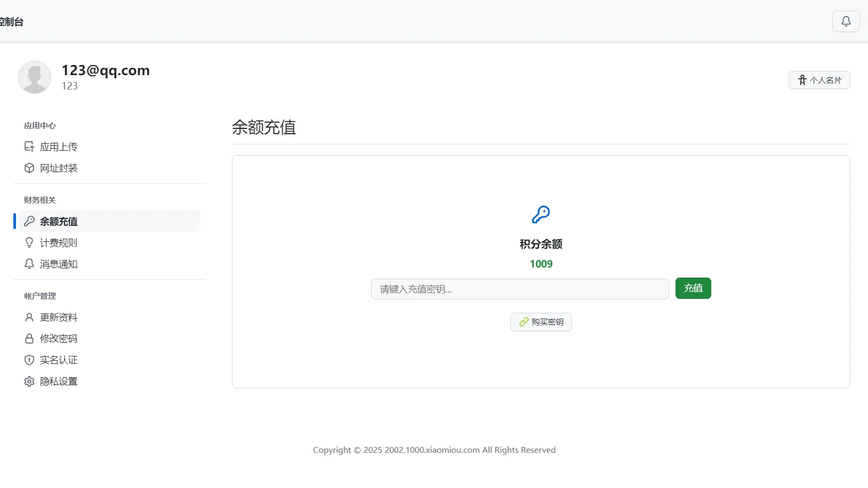Click the lightbulb icon for 计费规则

[x=29, y=242]
